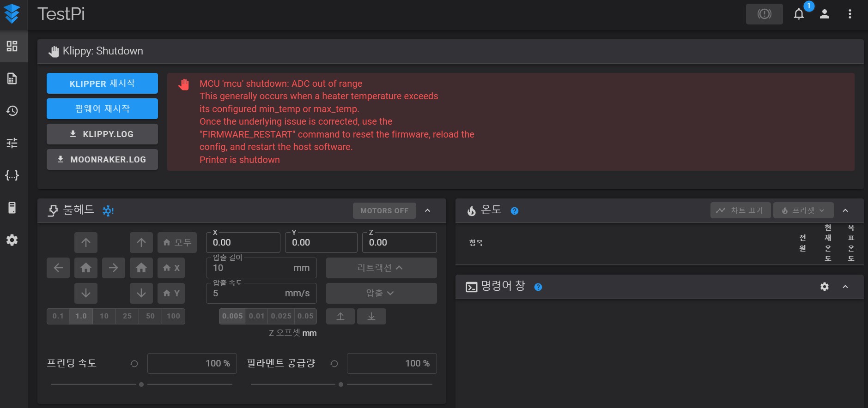Open the print History sidebar icon
This screenshot has width=868, height=408.
point(12,111)
